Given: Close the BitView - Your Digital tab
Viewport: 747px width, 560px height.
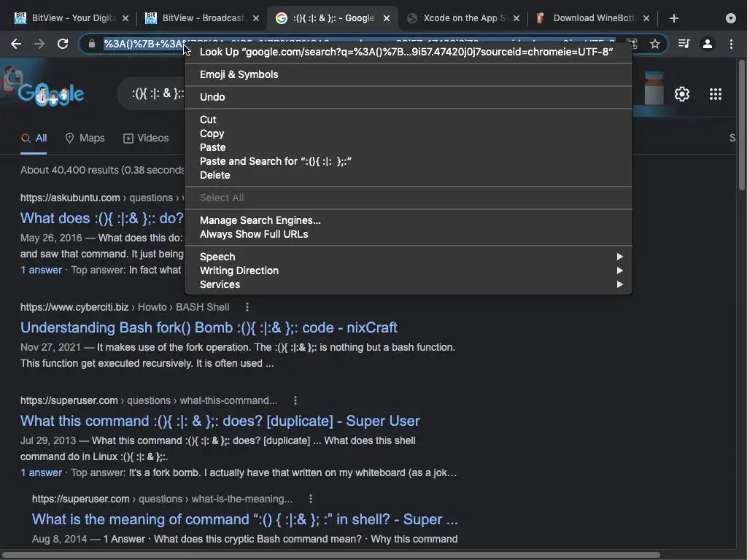Looking at the screenshot, I should pos(125,18).
